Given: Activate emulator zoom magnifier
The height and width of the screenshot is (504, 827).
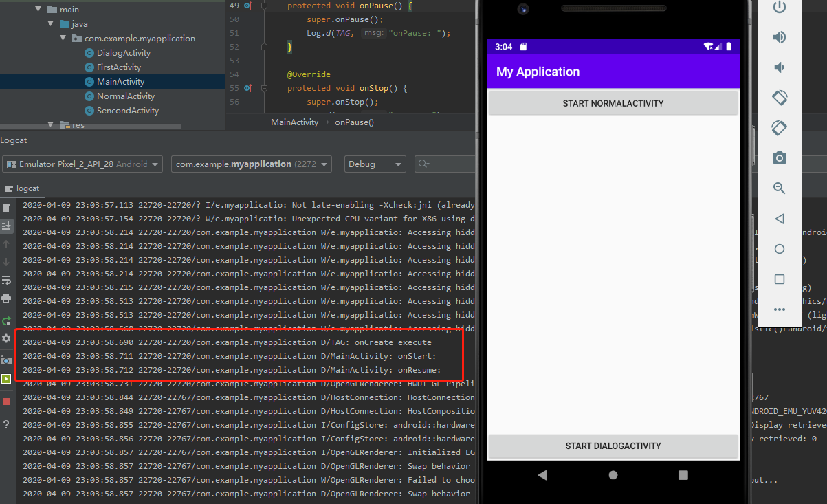Looking at the screenshot, I should point(779,188).
